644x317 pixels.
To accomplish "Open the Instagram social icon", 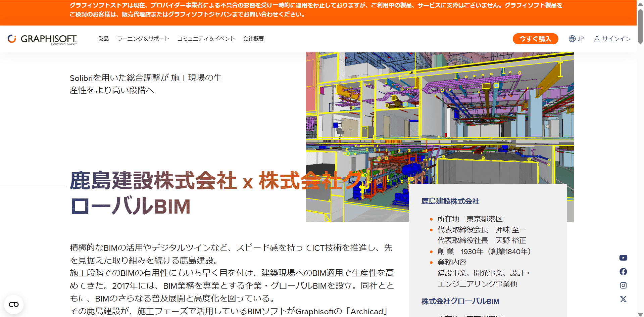I will click(x=623, y=285).
